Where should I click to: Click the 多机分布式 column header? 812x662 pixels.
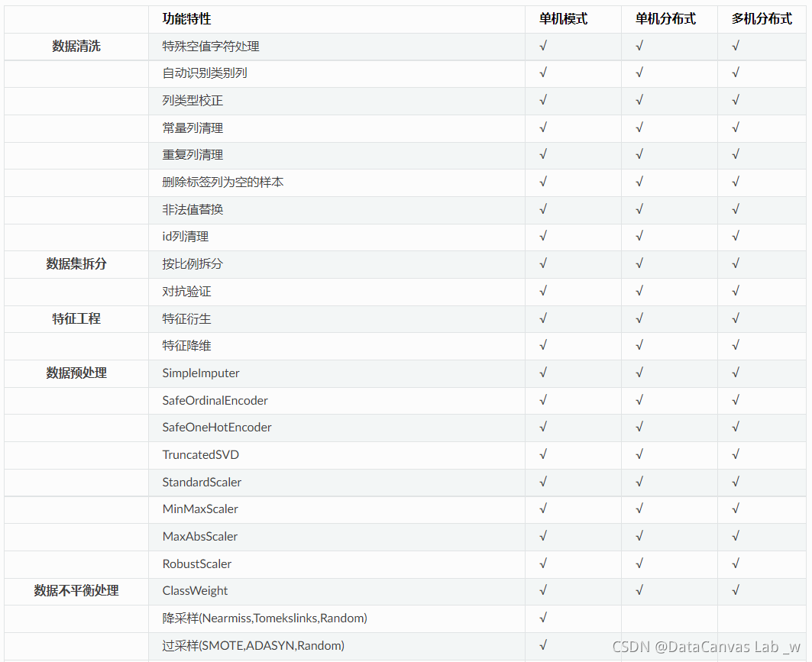click(x=762, y=19)
